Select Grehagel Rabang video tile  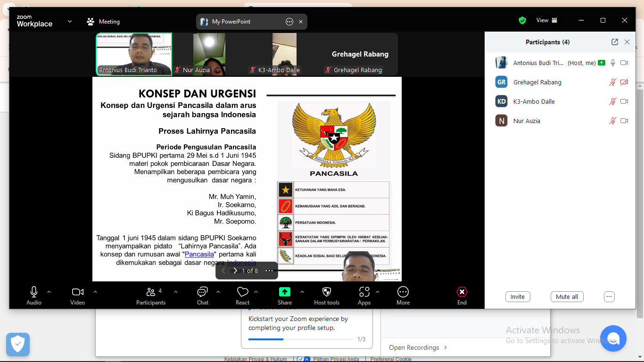pyautogui.click(x=360, y=54)
